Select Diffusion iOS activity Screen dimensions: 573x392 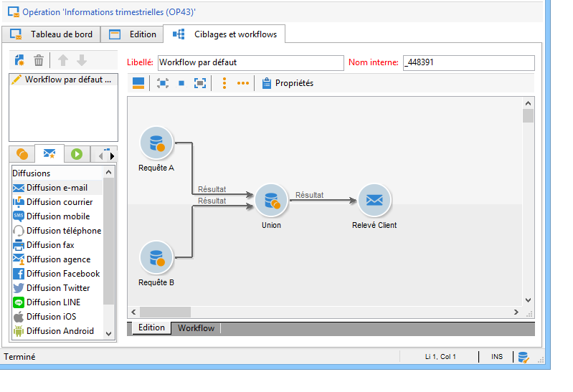pyautogui.click(x=57, y=316)
